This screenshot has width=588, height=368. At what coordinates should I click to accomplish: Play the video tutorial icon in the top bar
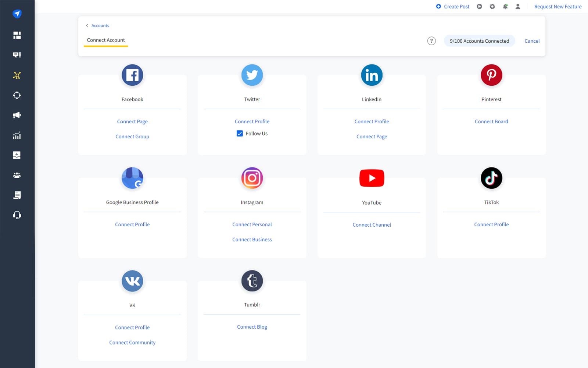point(479,6)
